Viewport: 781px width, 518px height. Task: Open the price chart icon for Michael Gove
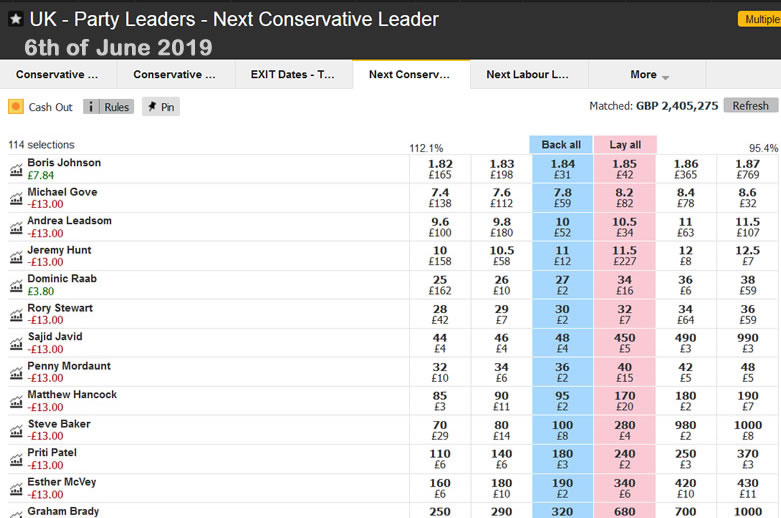coord(16,199)
